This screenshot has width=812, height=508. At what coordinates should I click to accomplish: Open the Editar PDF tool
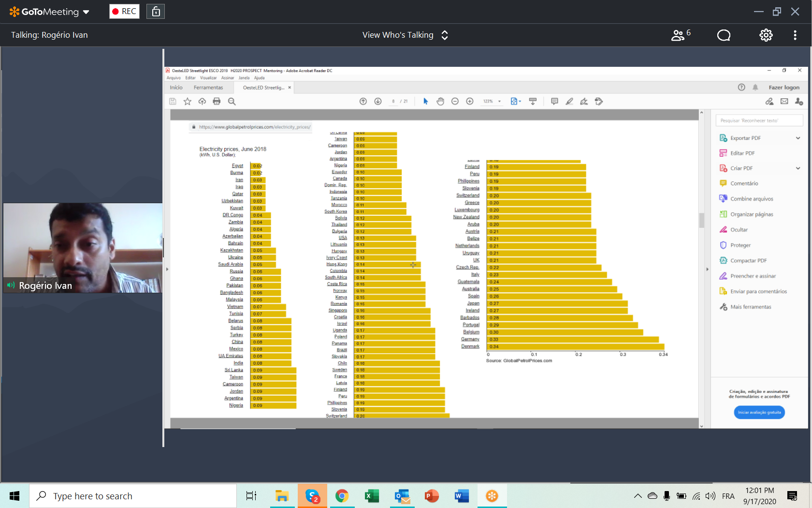point(742,153)
